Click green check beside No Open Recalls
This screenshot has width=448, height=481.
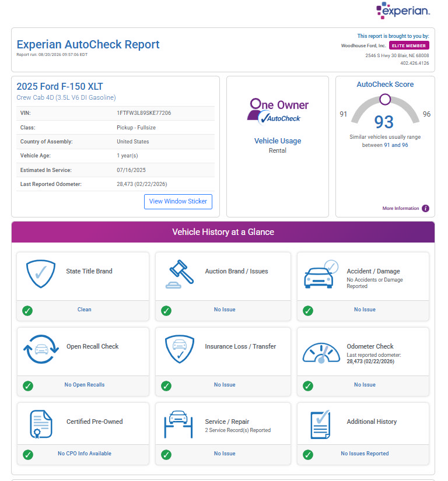tap(28, 385)
